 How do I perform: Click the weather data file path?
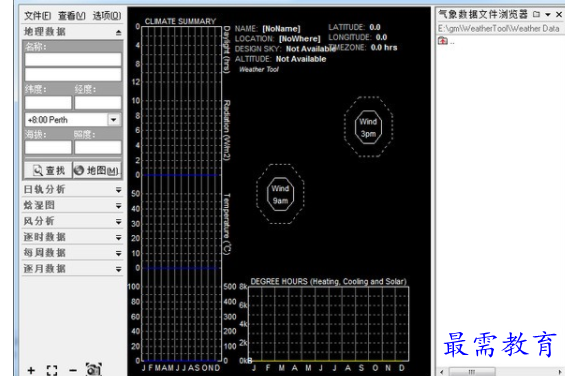tap(498, 28)
